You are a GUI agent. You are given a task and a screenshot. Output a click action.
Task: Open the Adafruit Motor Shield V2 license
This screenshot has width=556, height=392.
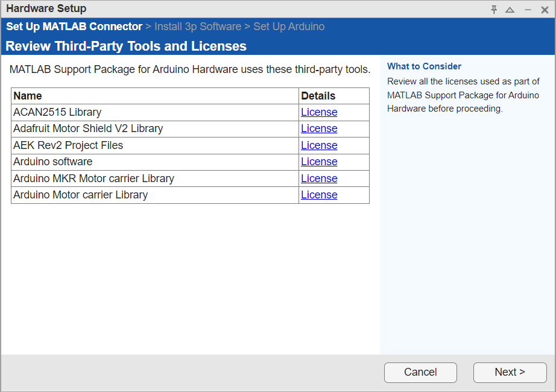click(x=319, y=128)
